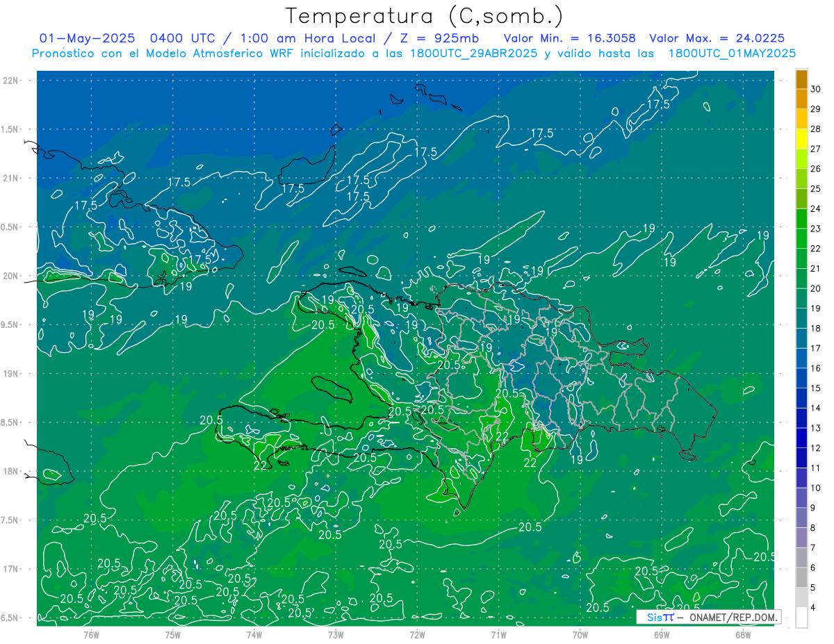Click the yellow swatch between 27 and 28

pos(801,139)
